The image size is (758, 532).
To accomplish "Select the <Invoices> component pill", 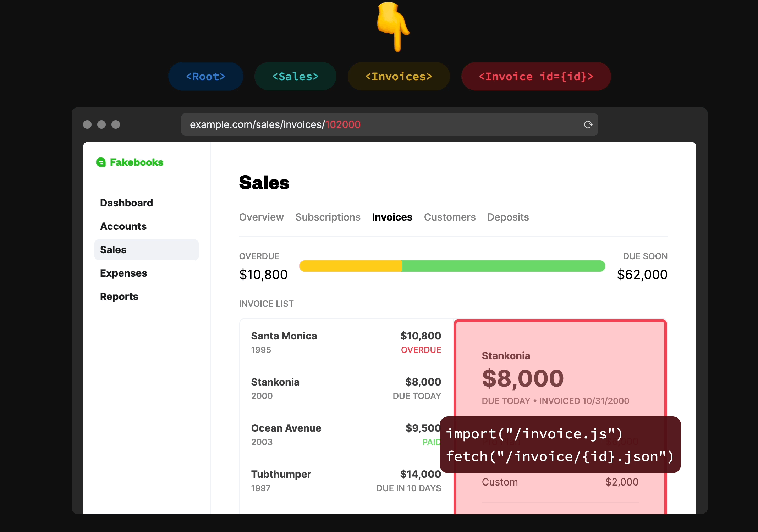I will [399, 76].
